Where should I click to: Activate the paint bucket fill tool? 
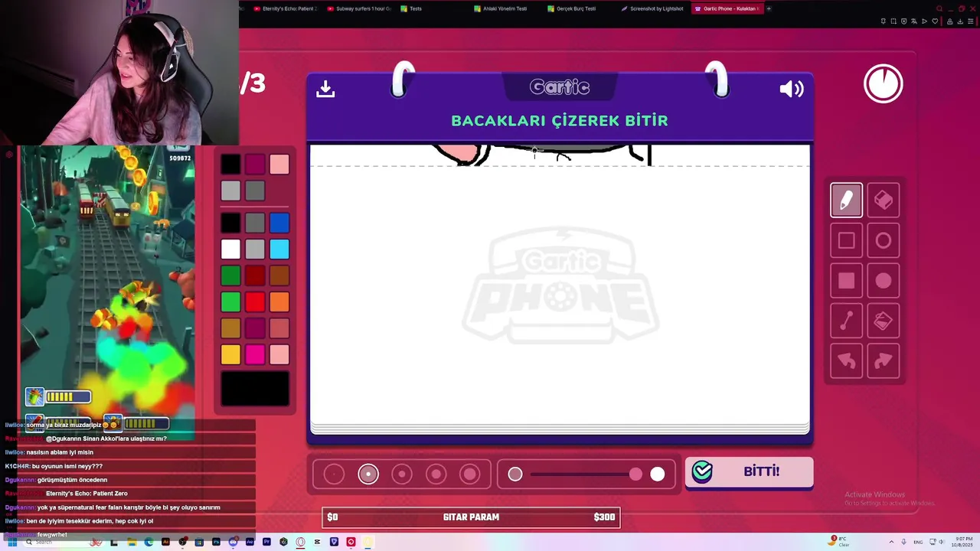tap(883, 321)
